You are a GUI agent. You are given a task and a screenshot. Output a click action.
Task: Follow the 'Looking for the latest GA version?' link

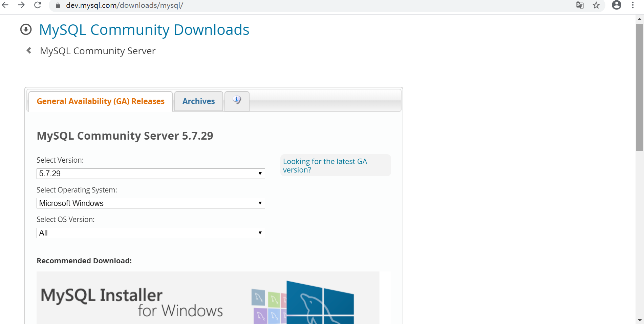(325, 166)
